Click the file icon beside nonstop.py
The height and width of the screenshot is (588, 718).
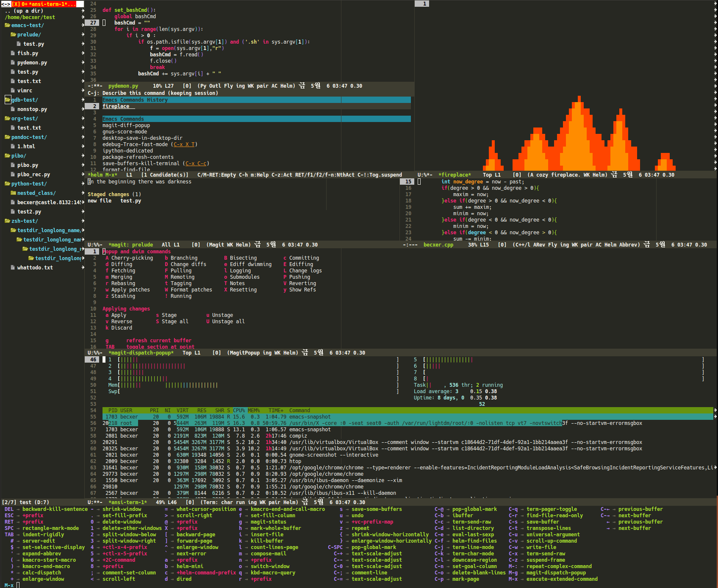pyautogui.click(x=13, y=109)
